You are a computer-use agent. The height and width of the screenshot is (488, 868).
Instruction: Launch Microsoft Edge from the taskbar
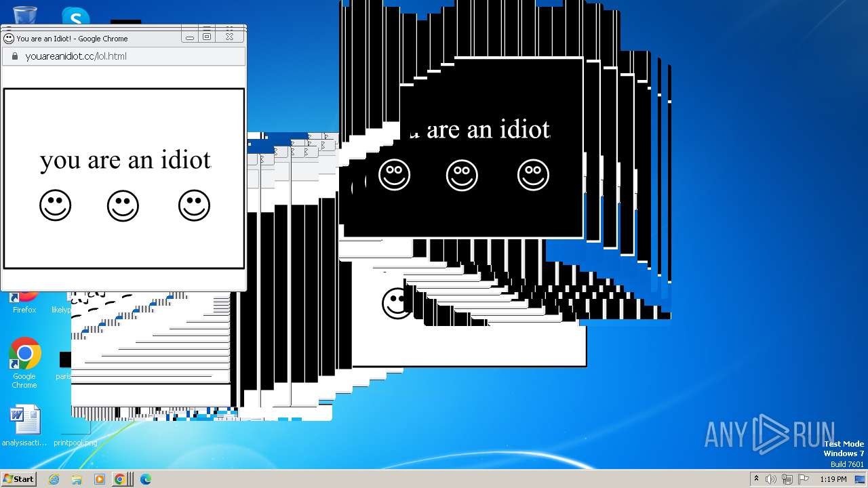pyautogui.click(x=145, y=479)
